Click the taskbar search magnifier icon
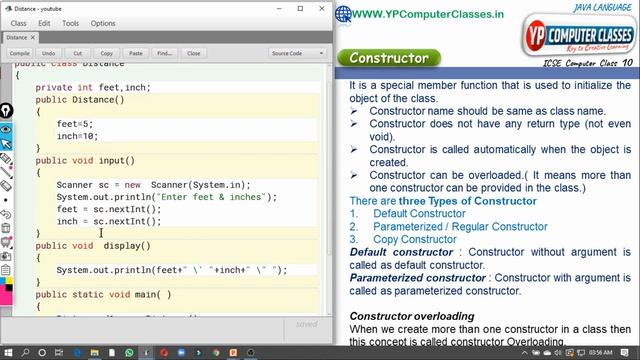640x360 pixels. 25,353
